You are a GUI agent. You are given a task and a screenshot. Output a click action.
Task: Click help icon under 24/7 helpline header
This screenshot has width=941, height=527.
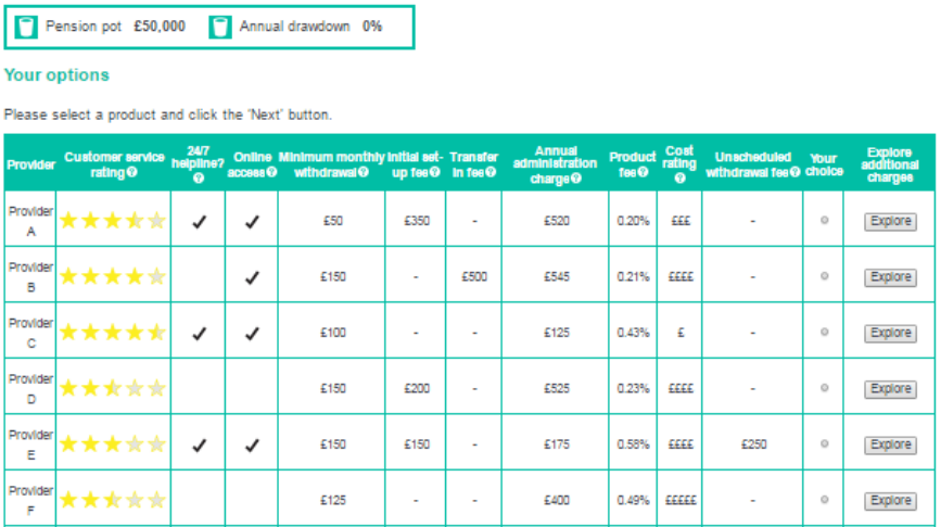pos(199,178)
